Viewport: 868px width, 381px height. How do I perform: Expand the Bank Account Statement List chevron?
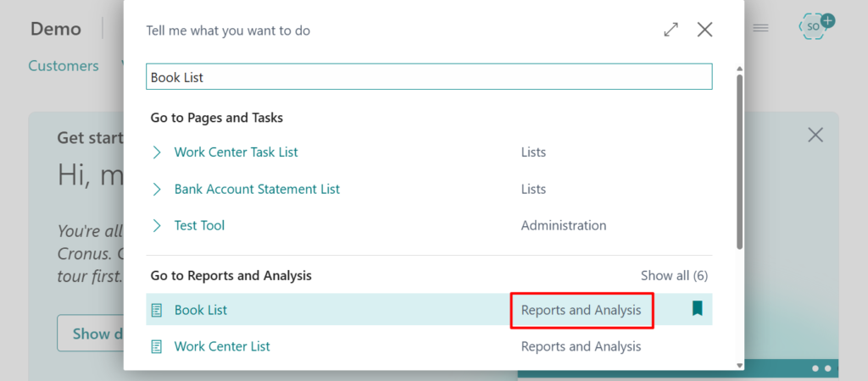click(x=157, y=190)
